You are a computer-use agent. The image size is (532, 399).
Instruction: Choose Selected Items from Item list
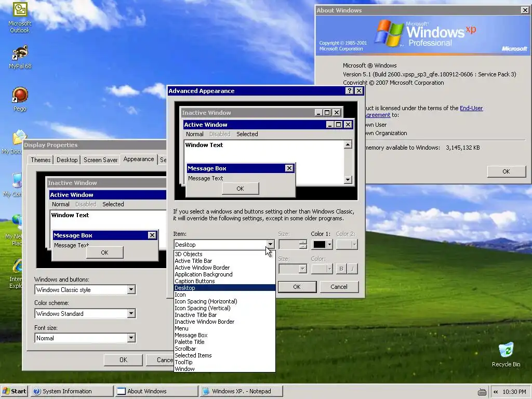pyautogui.click(x=224, y=355)
